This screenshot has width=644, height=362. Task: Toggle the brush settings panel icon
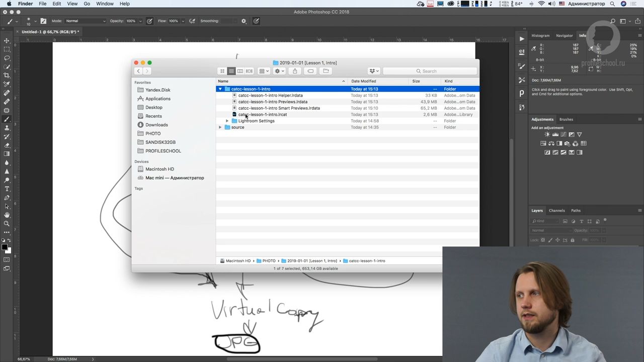tap(43, 21)
